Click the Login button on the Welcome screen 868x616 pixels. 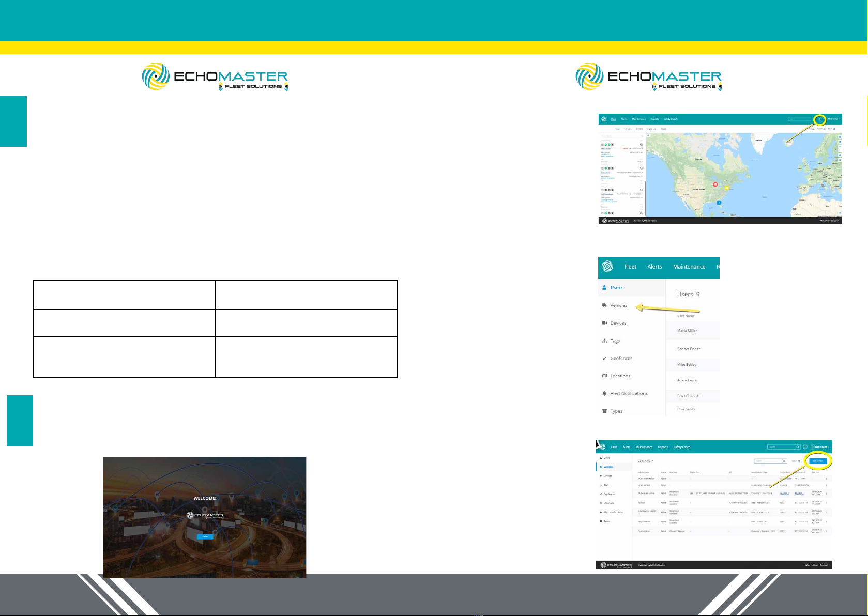[x=205, y=537]
